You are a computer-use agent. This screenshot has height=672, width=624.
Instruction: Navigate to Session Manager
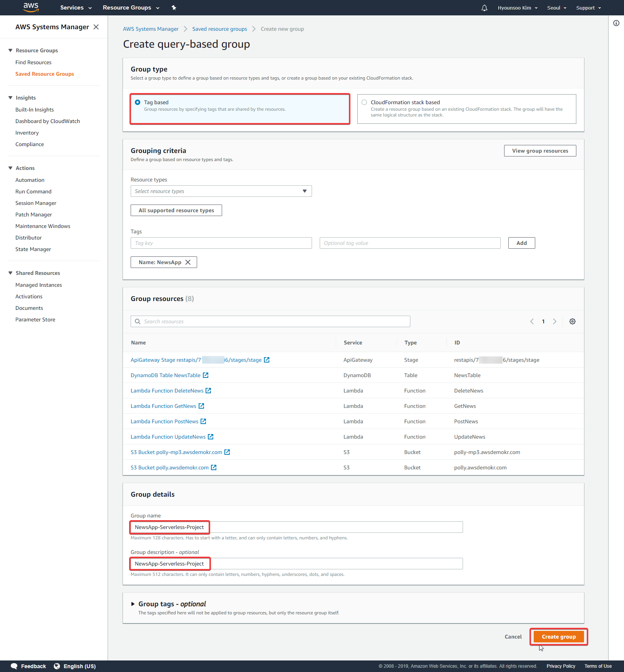click(x=36, y=203)
